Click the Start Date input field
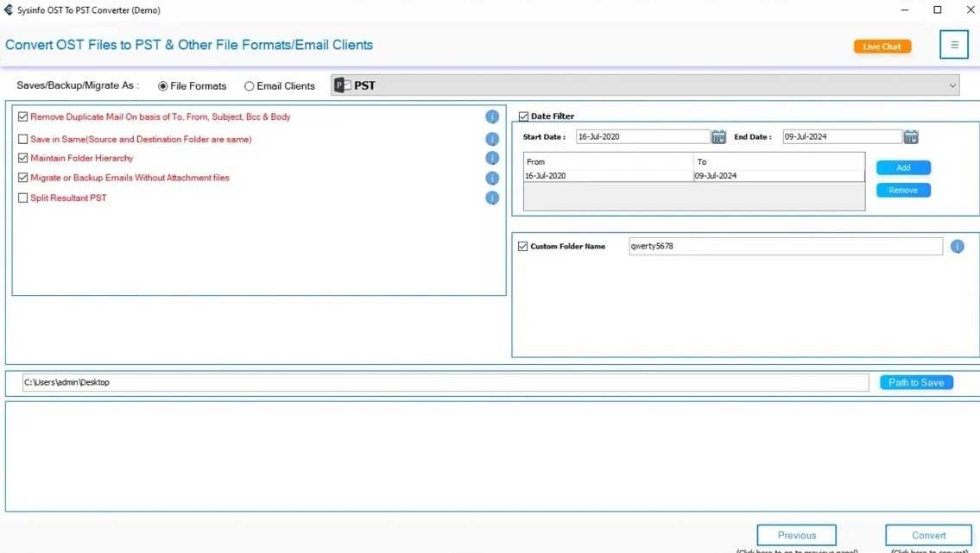Image resolution: width=980 pixels, height=553 pixels. point(642,136)
